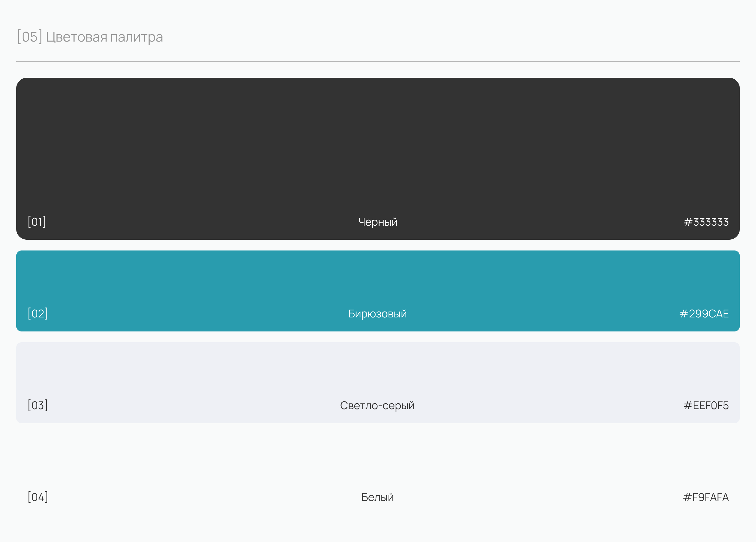Image resolution: width=756 pixels, height=542 pixels.
Task: Click the 'Белый' color name text
Action: pos(377,497)
